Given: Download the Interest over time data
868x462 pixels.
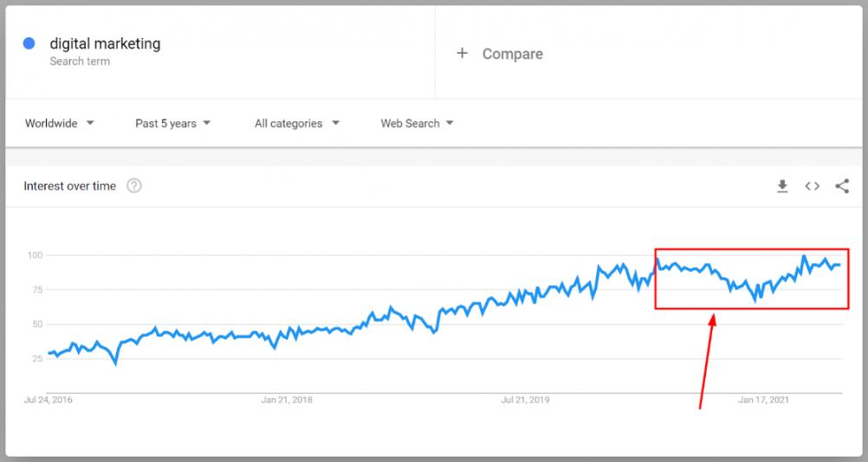Looking at the screenshot, I should 782,186.
